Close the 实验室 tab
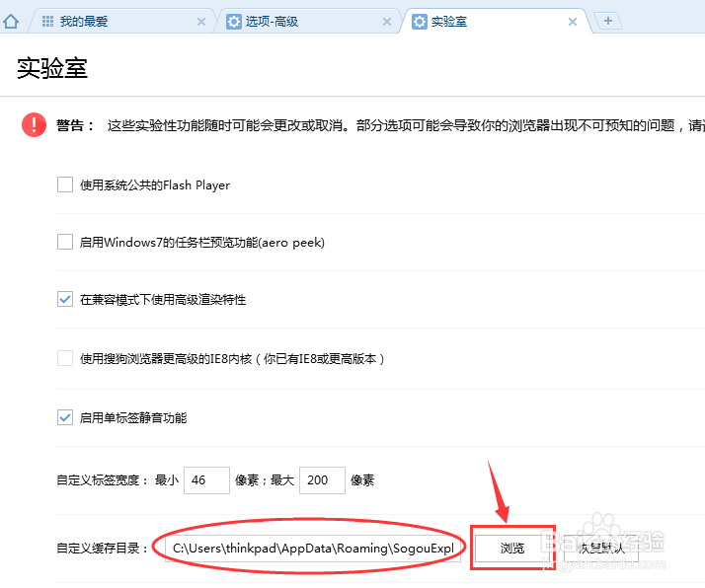 tap(573, 22)
